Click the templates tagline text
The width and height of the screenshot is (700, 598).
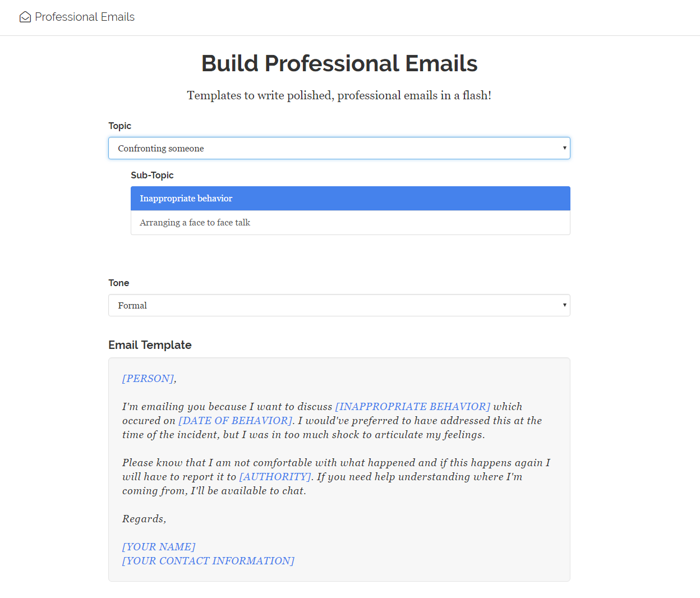coord(339,95)
